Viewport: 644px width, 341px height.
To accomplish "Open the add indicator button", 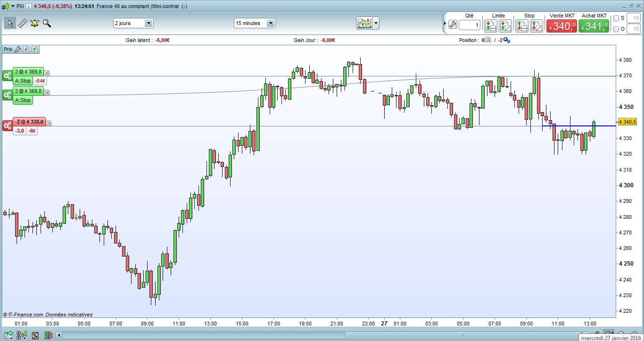I will 364,23.
